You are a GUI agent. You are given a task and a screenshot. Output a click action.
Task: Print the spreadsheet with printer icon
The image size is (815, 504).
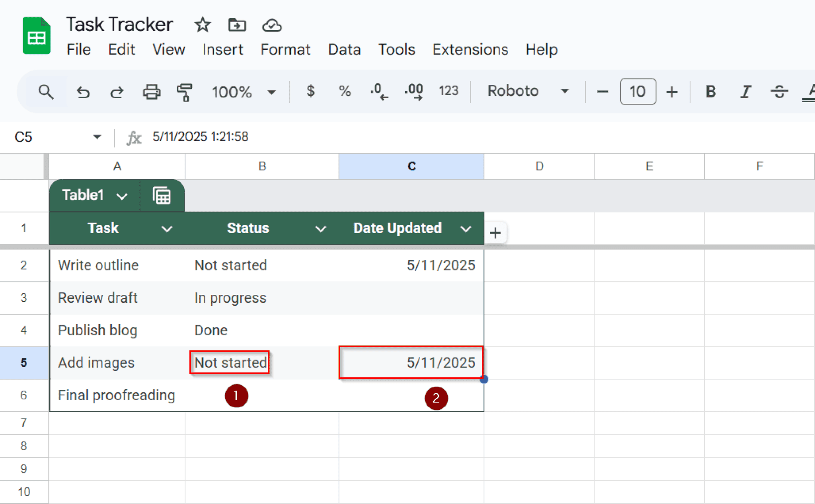tap(151, 92)
